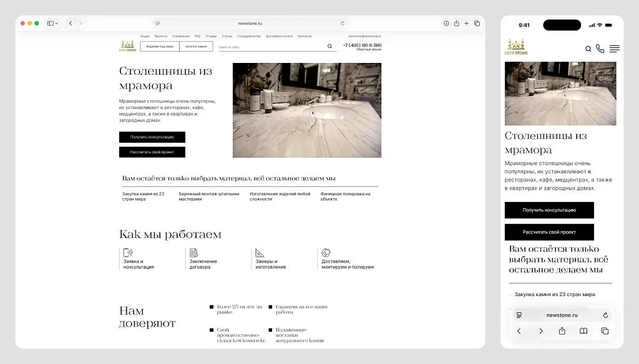Open the hamburger menu on the mobile site

(x=614, y=48)
